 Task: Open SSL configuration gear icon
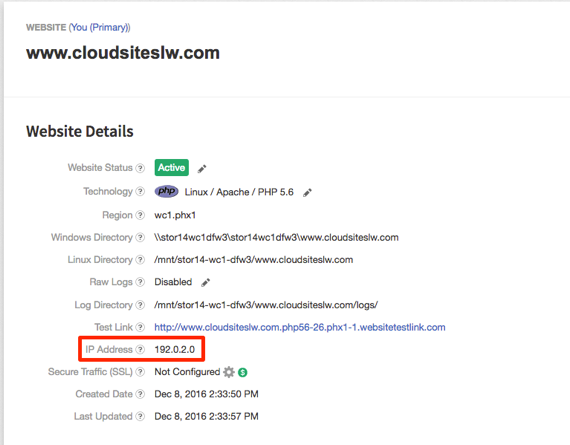pos(229,372)
